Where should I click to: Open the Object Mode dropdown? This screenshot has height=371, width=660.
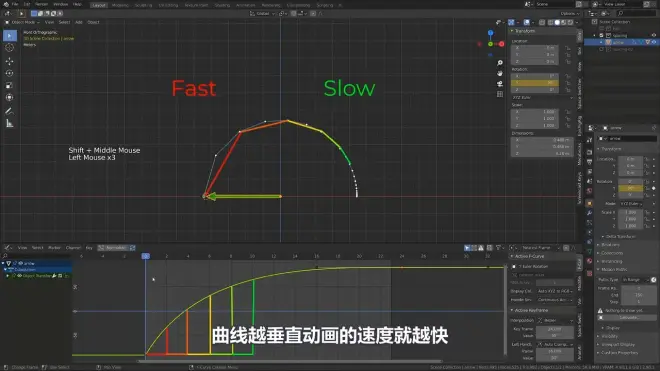point(23,22)
